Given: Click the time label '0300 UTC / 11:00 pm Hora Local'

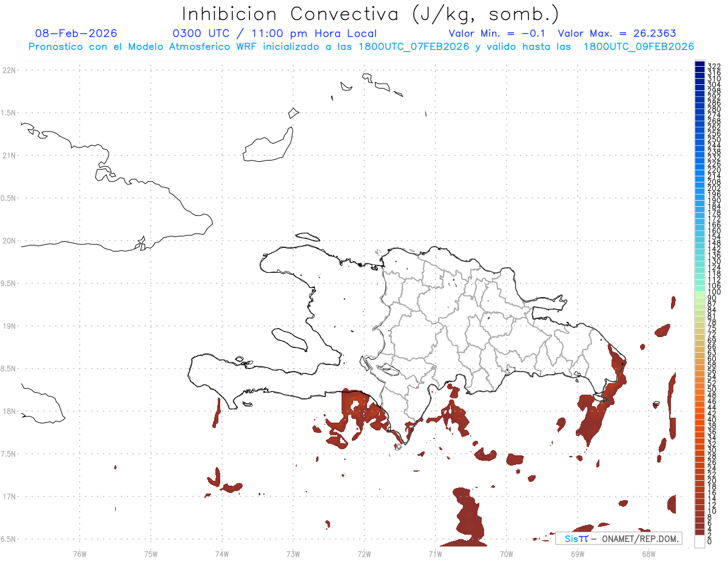Looking at the screenshot, I should pyautogui.click(x=275, y=33).
